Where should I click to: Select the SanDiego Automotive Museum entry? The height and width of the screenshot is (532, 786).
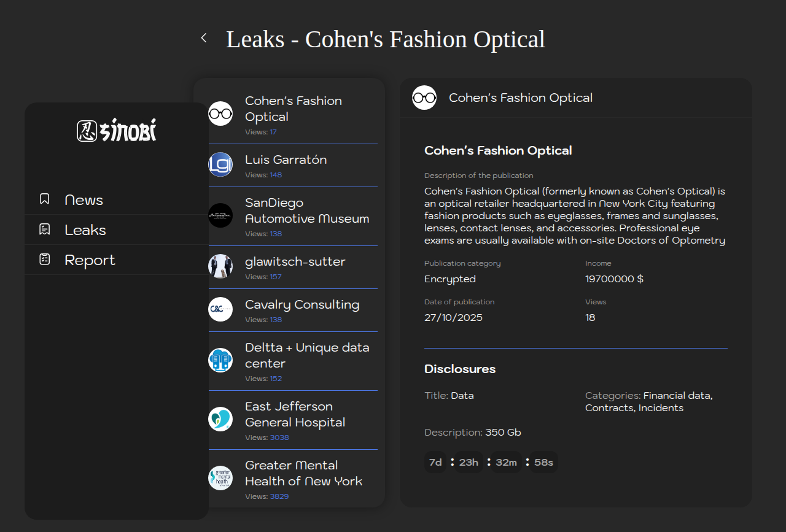307,210
